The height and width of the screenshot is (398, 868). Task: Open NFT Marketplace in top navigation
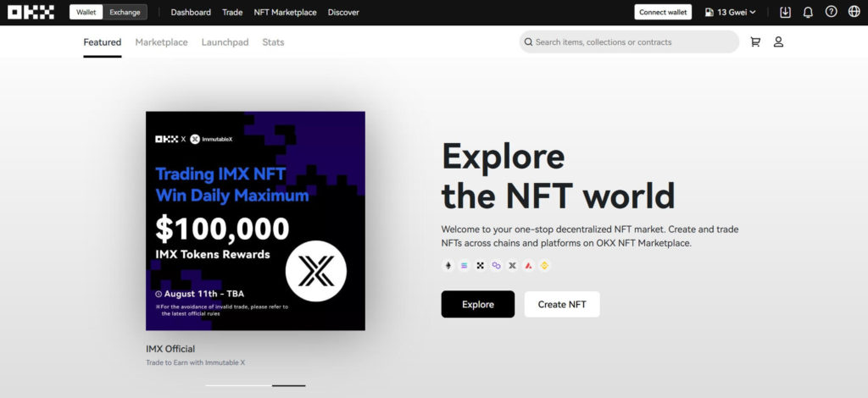285,12
